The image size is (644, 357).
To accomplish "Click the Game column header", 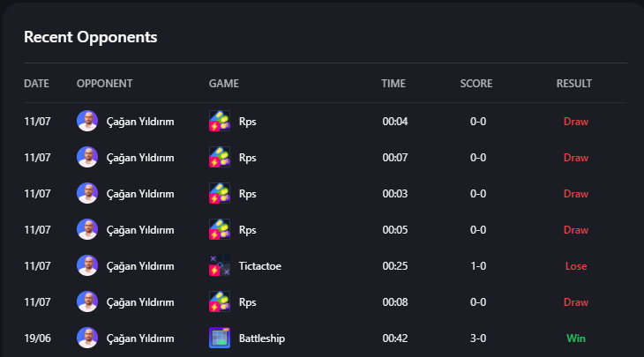I will coord(224,84).
